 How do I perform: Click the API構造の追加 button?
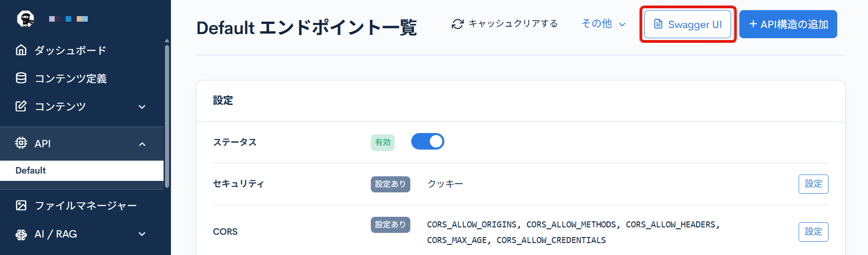[x=788, y=24]
